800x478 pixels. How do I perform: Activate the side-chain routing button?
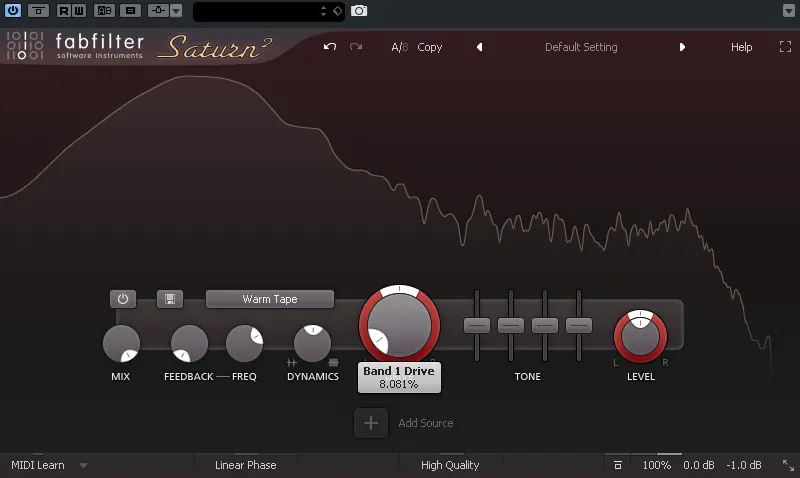pyautogui.click(x=158, y=10)
